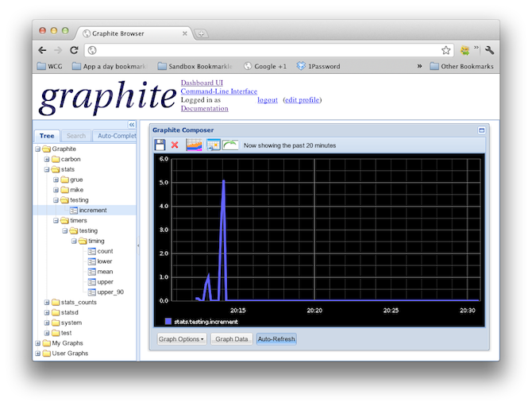Close the Graphite Browser tab
The height and width of the screenshot is (406, 532).
coord(184,33)
